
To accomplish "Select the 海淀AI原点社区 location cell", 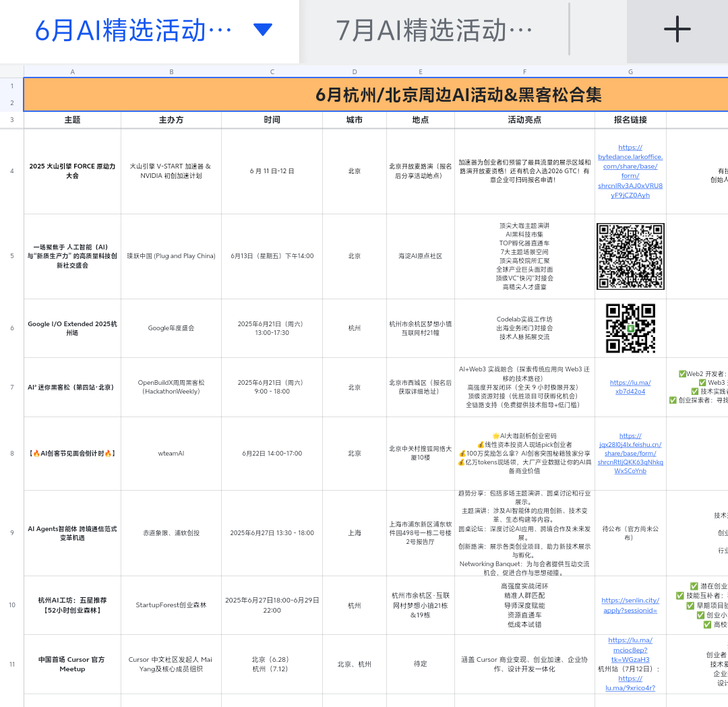I will pyautogui.click(x=421, y=256).
